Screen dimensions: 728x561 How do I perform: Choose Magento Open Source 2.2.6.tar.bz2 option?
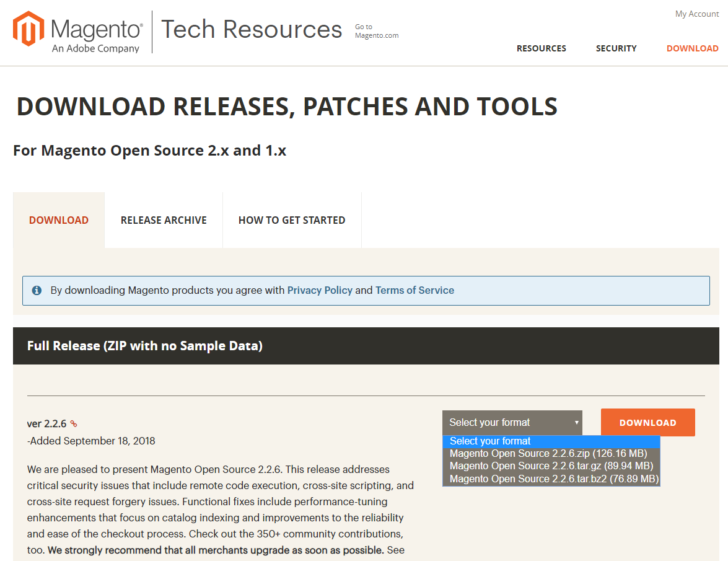(551, 479)
